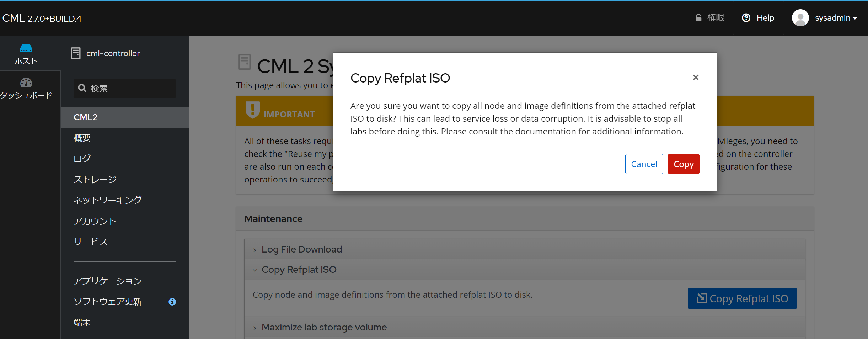Click the Host server icon in sidebar
Screen dimensions: 868x339
click(x=26, y=48)
